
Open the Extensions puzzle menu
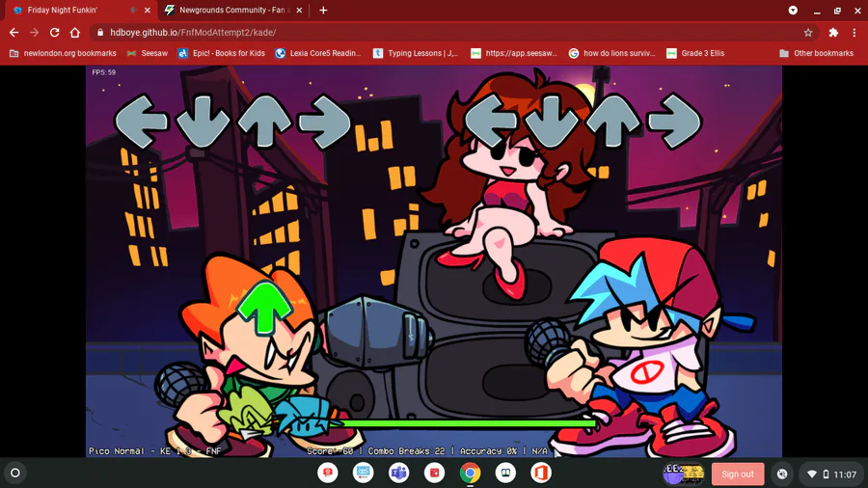(833, 33)
